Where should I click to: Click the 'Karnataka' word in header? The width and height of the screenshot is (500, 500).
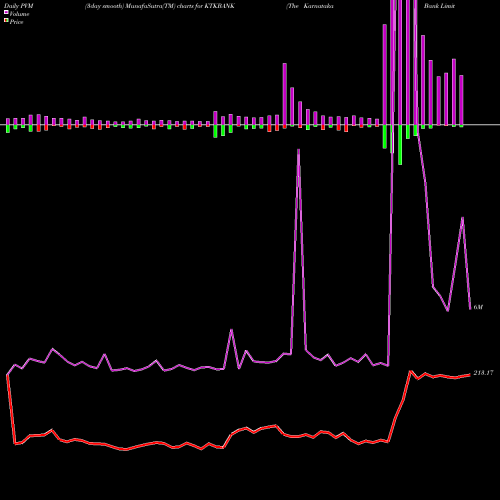(x=318, y=6)
